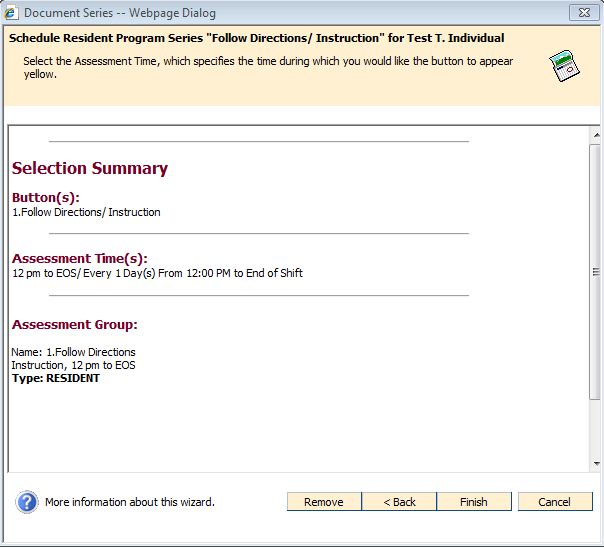Click the Assessment Time(s) heading
The height and width of the screenshot is (548, 604).
[x=80, y=258]
